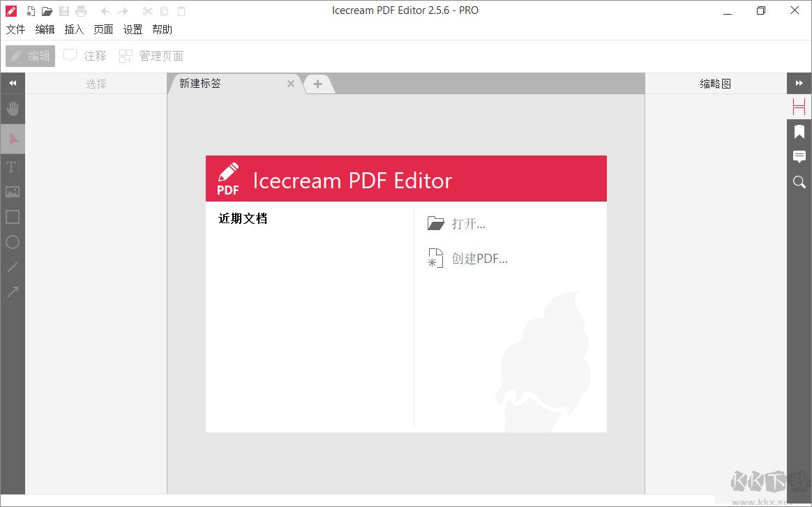Open the Search panel magnifier icon
The width and height of the screenshot is (812, 507).
click(x=799, y=182)
